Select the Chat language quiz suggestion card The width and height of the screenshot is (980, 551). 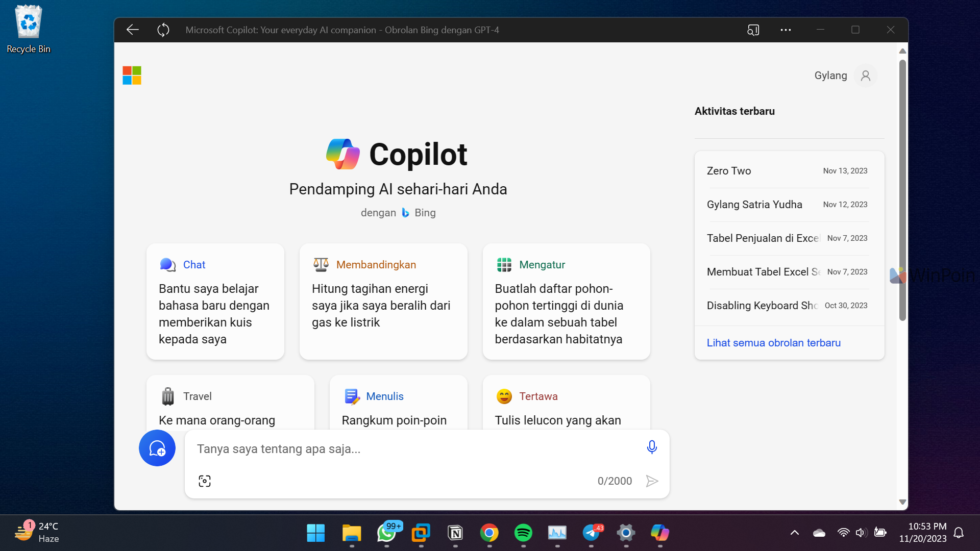(215, 302)
